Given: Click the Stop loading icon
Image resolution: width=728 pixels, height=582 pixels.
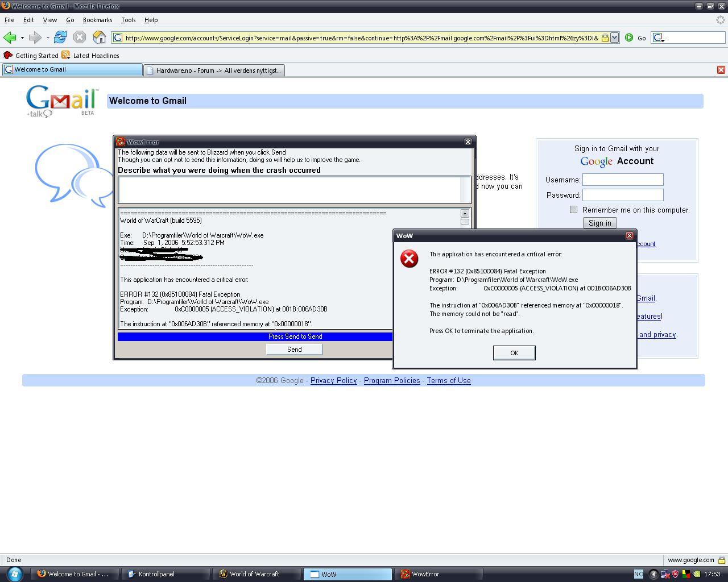Looking at the screenshot, I should click(x=80, y=38).
